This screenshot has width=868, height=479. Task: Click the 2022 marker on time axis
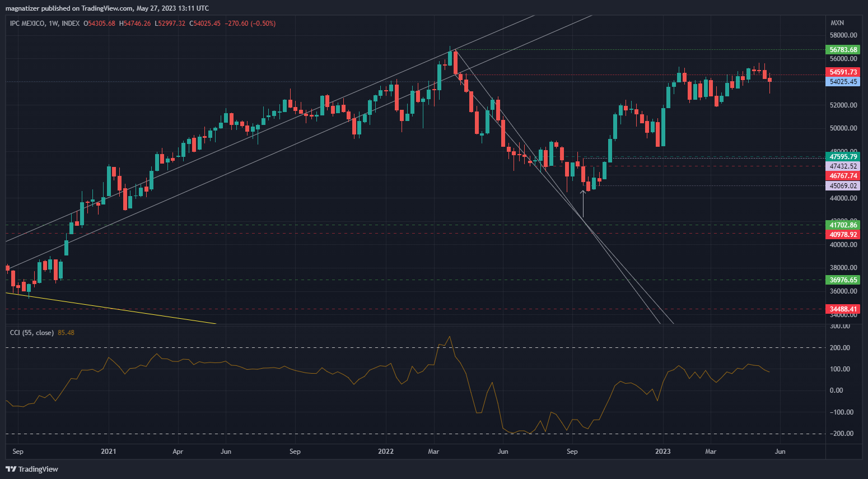point(386,452)
